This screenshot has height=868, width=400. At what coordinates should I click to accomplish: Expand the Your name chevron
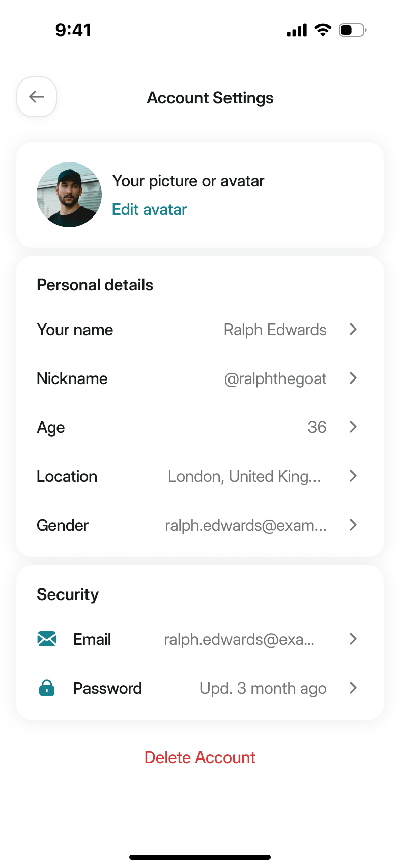tap(353, 330)
